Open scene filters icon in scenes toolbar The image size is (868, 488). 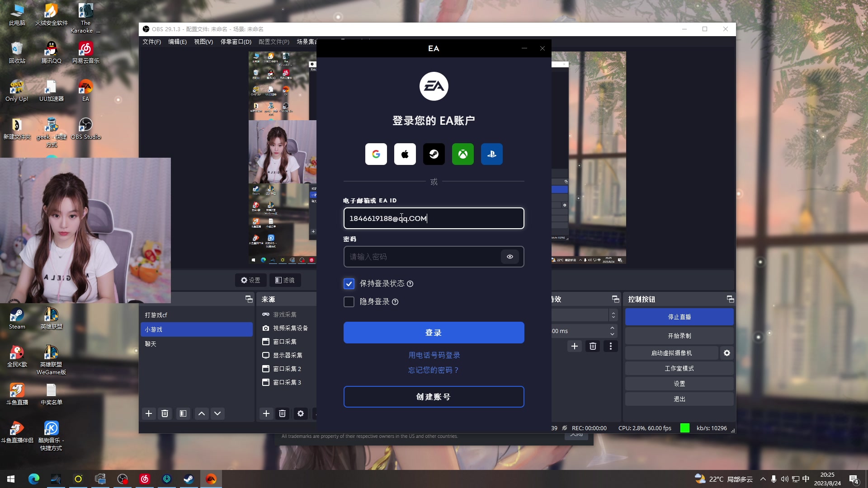click(183, 413)
